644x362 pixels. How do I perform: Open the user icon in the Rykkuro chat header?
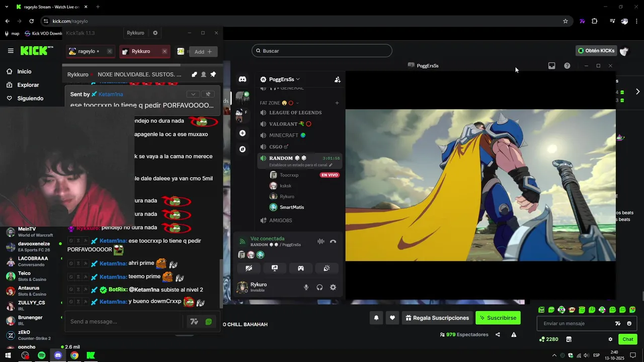coord(203,74)
